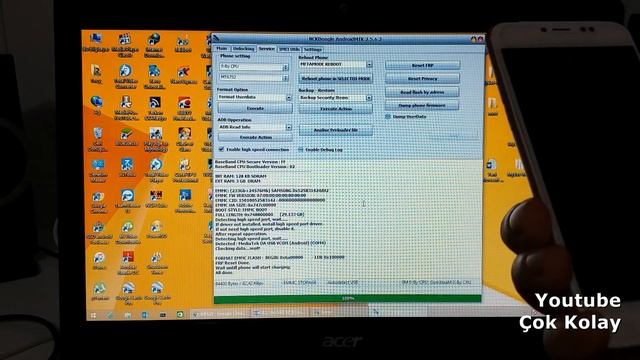
Task: Click the Windows Start button
Action: pos(93,315)
